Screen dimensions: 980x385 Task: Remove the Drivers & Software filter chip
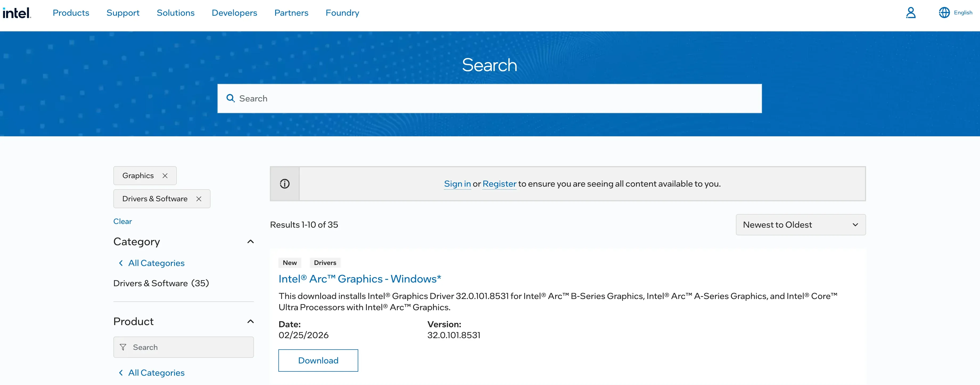[199, 199]
